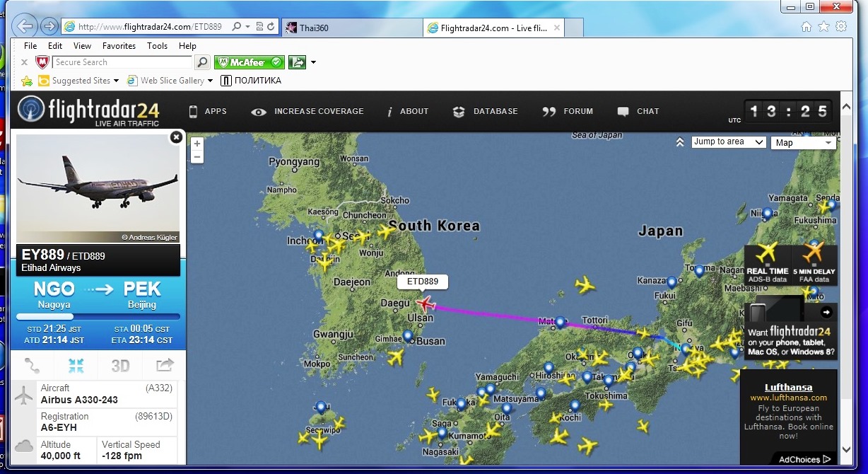Click the REAL TIME ADS-B legend plane

tap(767, 253)
